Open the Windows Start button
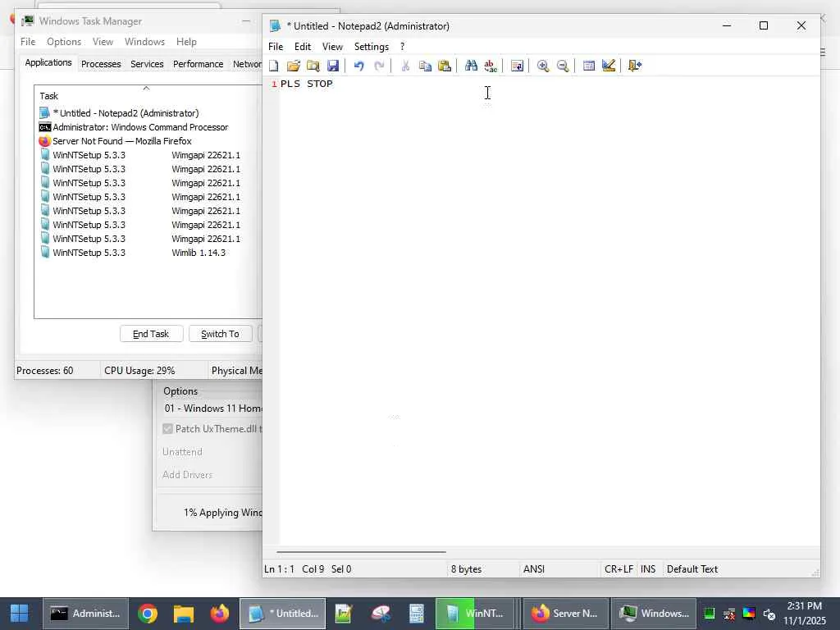Screen dimensions: 840x630 [20, 614]
